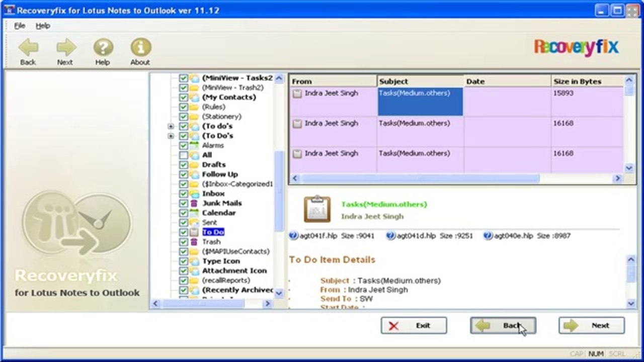Screen dimensions: 644x362
Task: Uncheck the To Do checkbox
Action: (x=184, y=232)
